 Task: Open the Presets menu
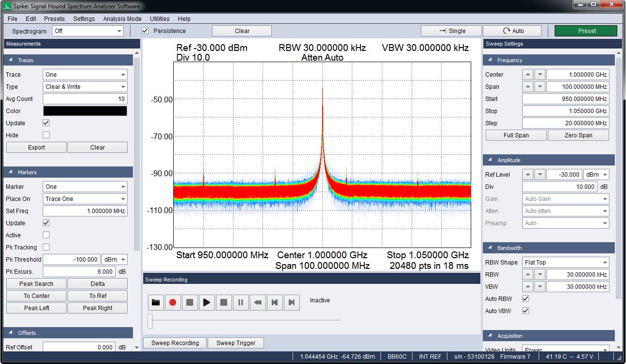54,19
